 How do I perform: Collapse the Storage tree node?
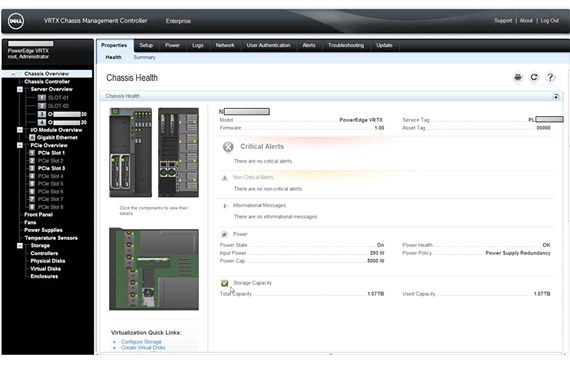point(20,246)
